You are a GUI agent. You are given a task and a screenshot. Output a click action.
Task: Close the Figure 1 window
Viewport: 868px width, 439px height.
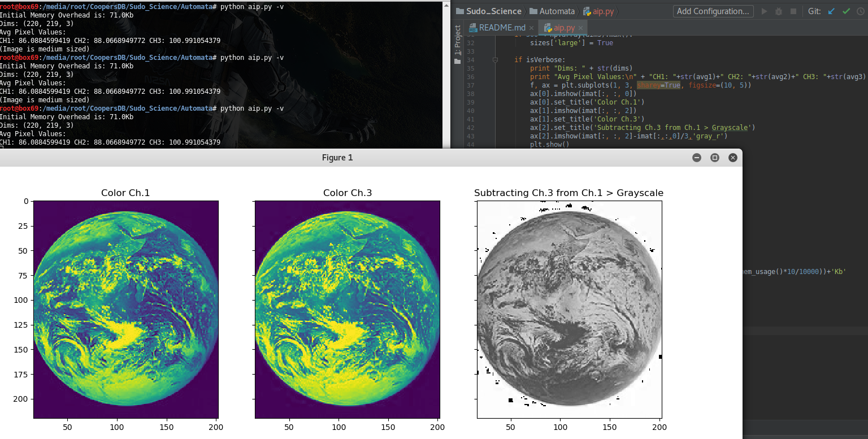tap(733, 158)
